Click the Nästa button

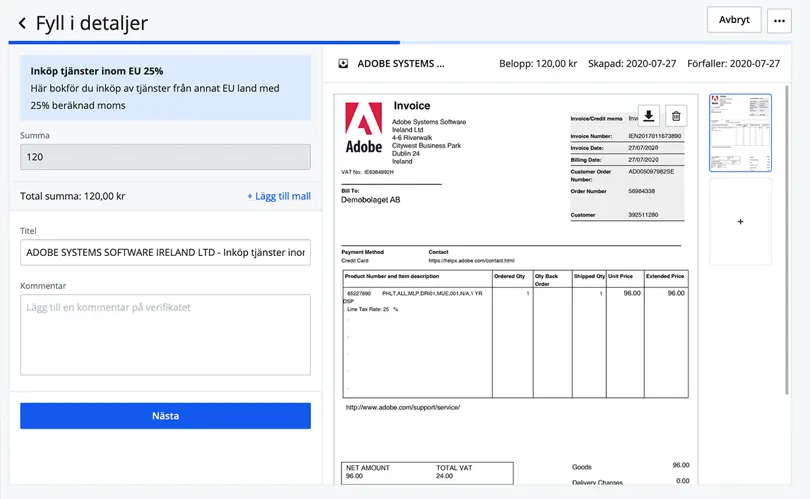(165, 416)
